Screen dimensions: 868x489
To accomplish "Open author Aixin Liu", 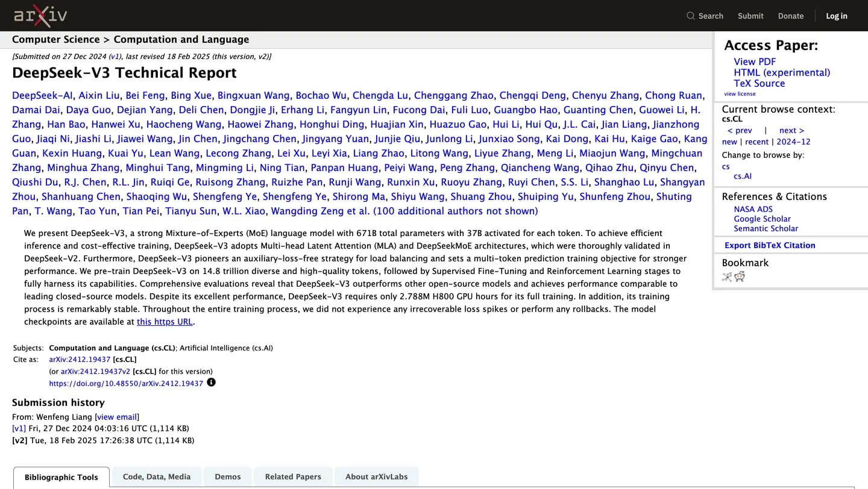I will pos(99,95).
